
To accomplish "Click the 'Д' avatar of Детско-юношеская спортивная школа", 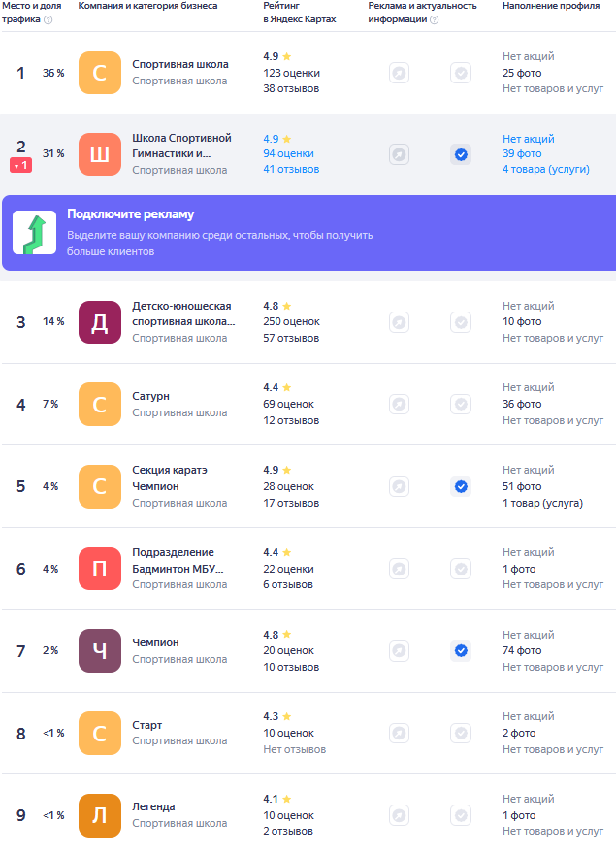I will click(99, 322).
